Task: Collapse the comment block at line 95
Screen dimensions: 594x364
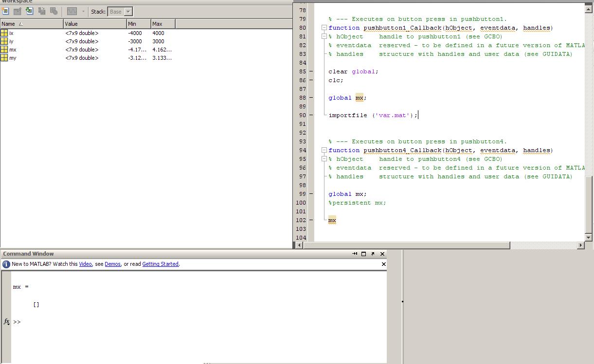Action: pos(324,159)
